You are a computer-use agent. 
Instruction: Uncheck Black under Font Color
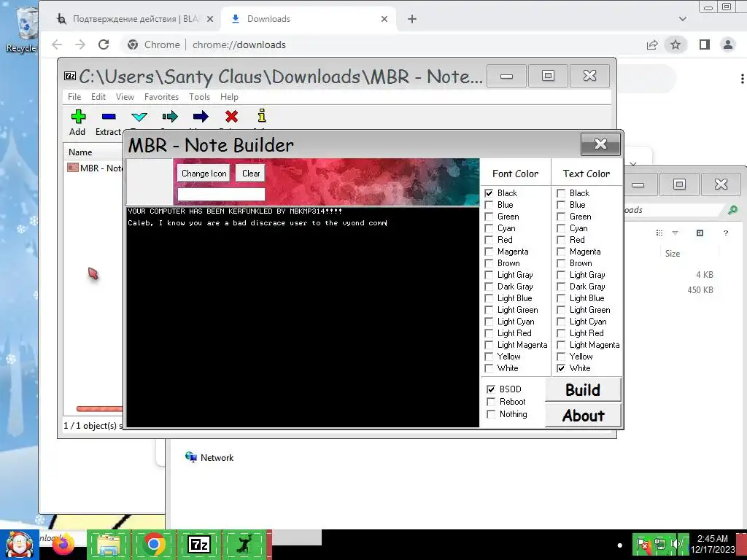point(489,193)
